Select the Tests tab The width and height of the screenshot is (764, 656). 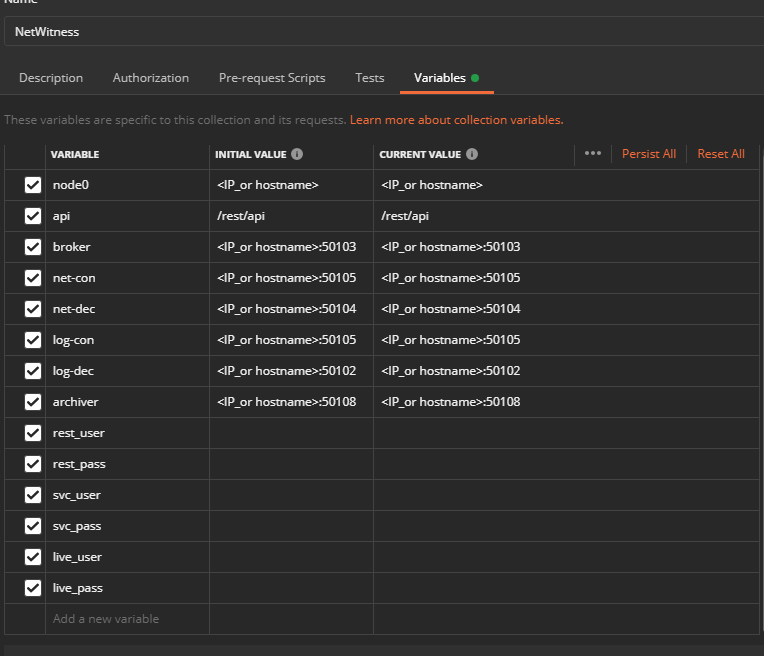pos(370,78)
